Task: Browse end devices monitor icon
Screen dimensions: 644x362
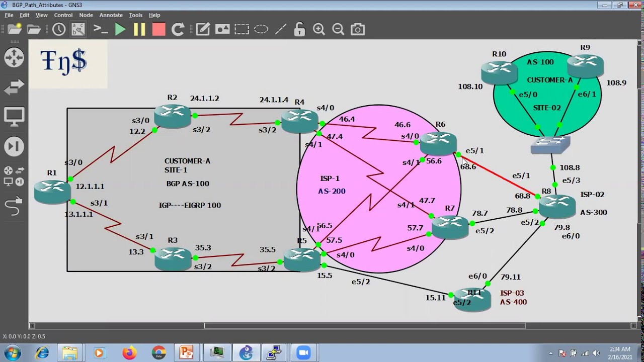Action: coord(14,117)
